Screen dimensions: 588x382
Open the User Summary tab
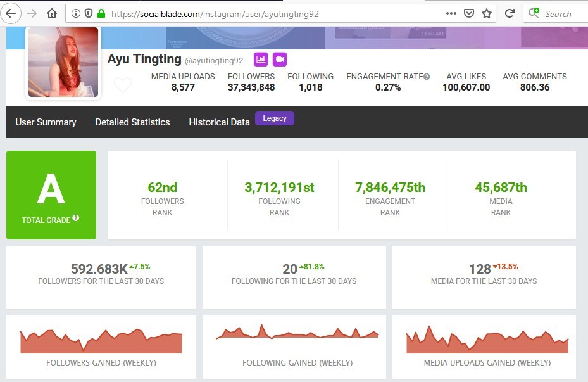46,122
